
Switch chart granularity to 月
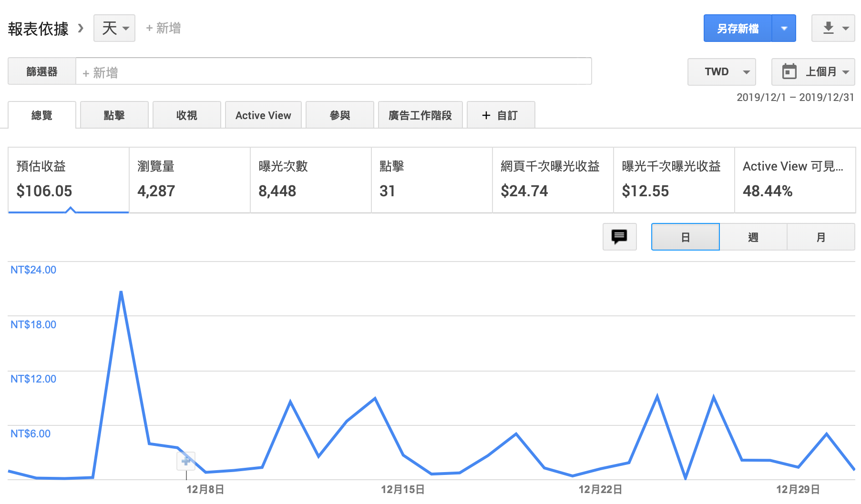[820, 237]
